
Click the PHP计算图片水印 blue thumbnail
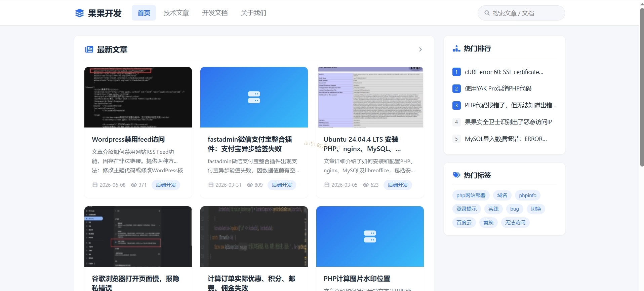370,237
